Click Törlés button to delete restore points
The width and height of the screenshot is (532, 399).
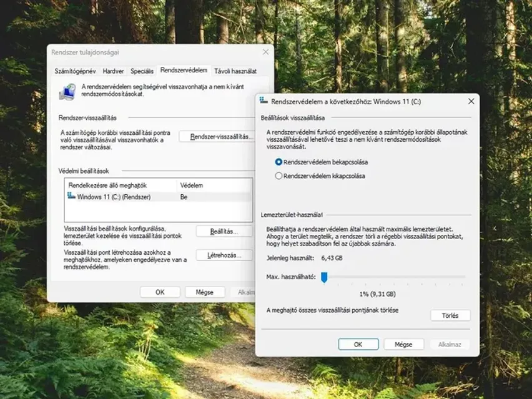450,315
